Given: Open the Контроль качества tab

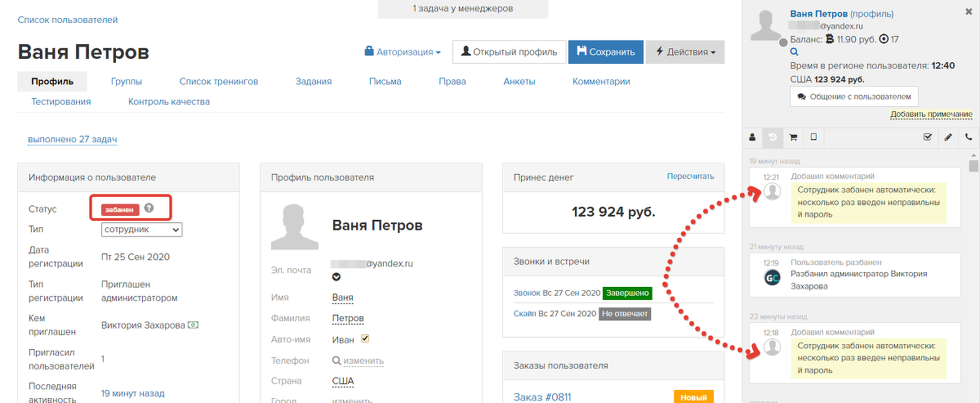Looking at the screenshot, I should click(169, 101).
